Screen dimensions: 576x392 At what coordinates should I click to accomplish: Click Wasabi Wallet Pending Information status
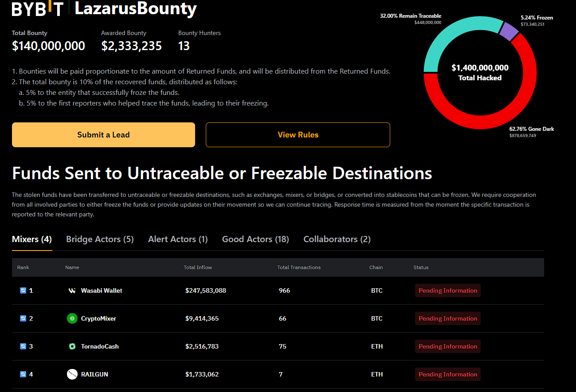pyautogui.click(x=448, y=290)
